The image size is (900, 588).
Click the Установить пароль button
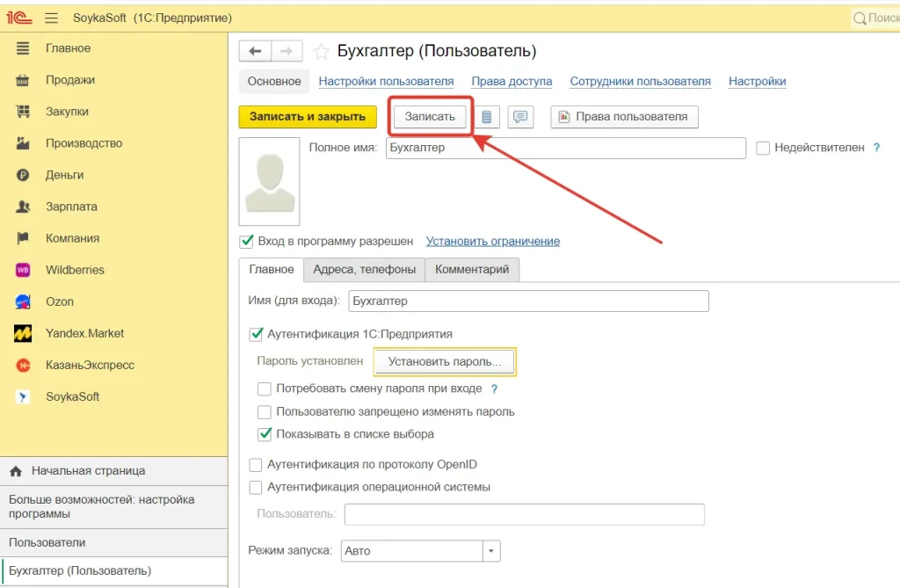click(x=444, y=361)
